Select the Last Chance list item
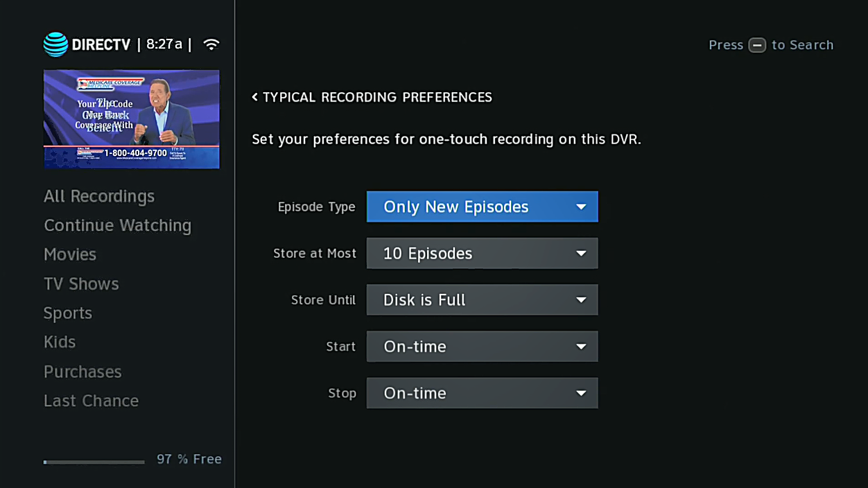The image size is (868, 488). tap(91, 401)
